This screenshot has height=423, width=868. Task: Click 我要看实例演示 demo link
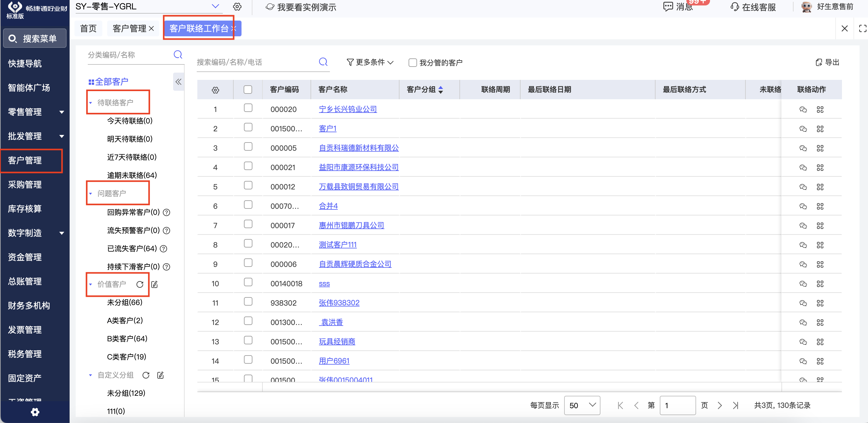pos(301,7)
